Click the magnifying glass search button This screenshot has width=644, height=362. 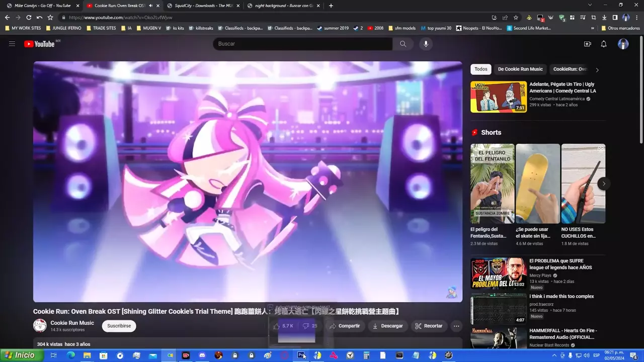point(403,44)
